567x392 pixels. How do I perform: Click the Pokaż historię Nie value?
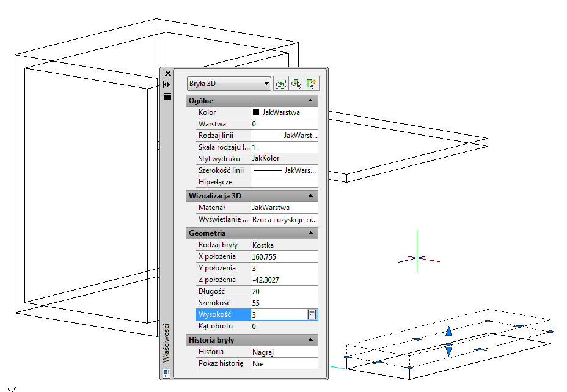point(284,363)
